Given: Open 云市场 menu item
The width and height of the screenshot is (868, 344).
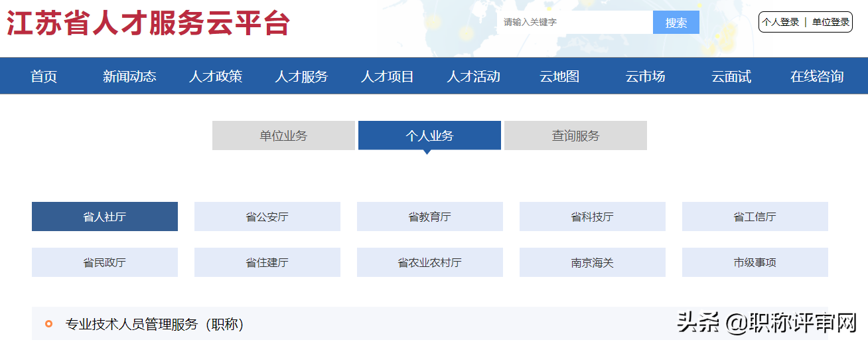Looking at the screenshot, I should point(645,76).
